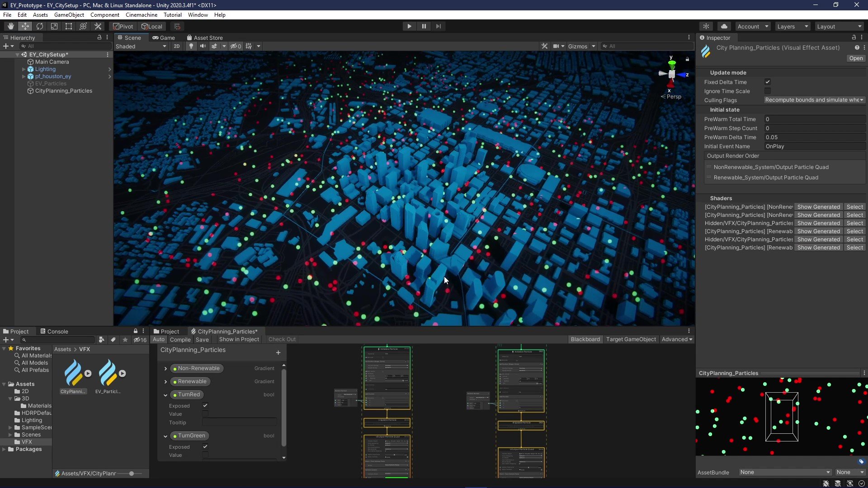
Task: Open Cloud services icon
Action: click(724, 26)
